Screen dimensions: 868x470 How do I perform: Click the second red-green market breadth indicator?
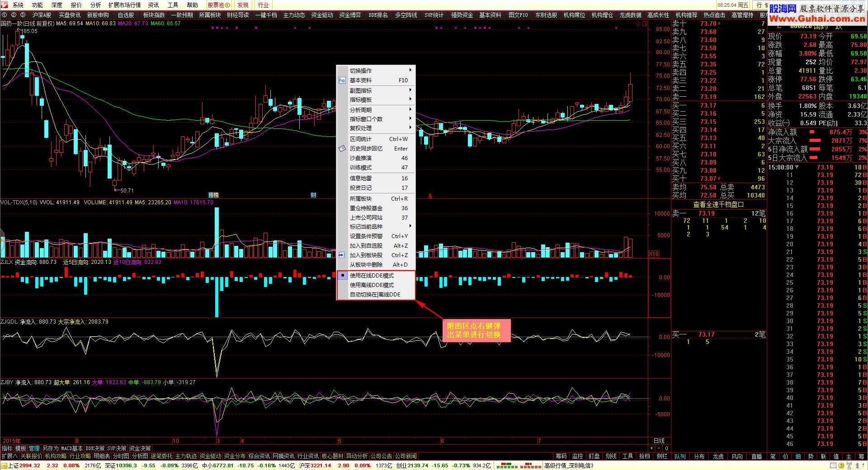pyautogui.click(x=530, y=465)
